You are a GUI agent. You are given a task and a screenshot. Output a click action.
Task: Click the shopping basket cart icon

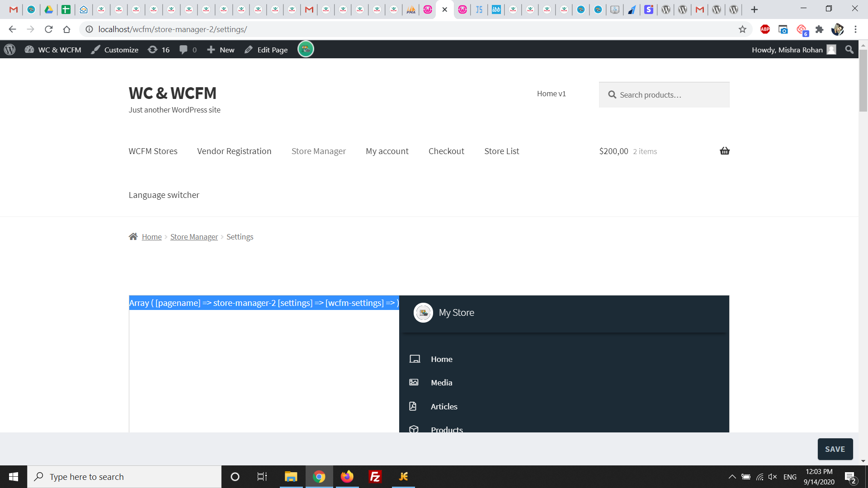[x=725, y=151]
